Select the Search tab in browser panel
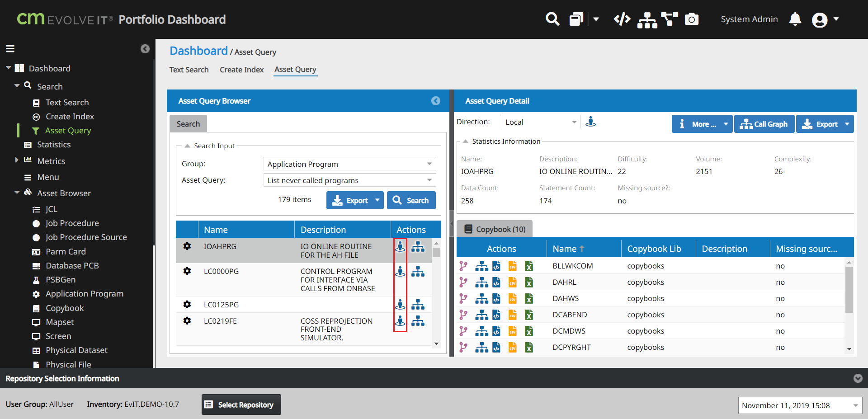 [x=188, y=124]
